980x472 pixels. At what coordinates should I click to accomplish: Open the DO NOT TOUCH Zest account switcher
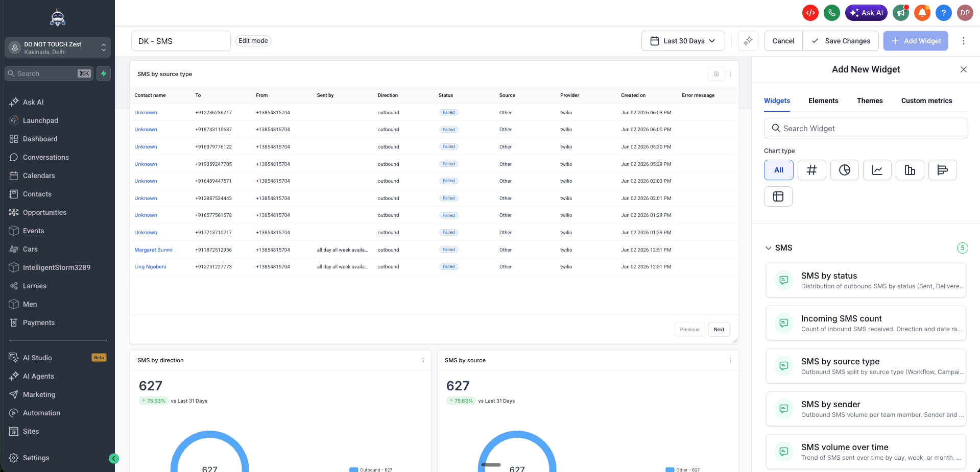[x=58, y=47]
